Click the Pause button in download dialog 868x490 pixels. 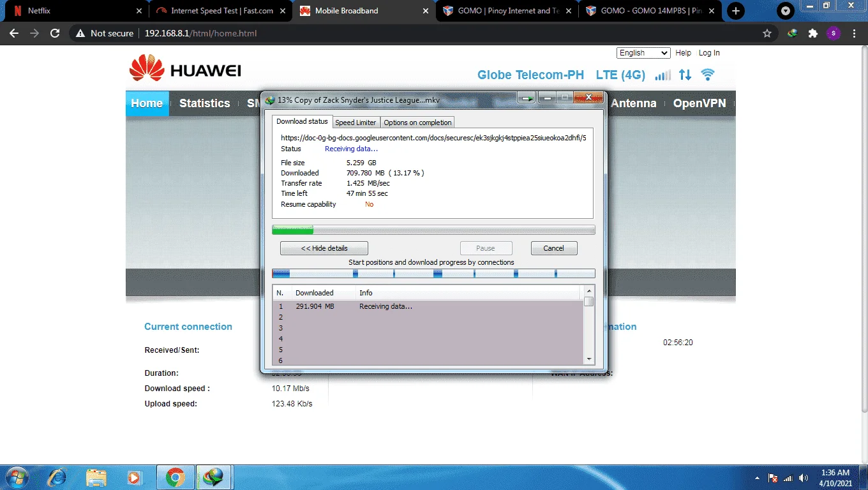(x=486, y=248)
